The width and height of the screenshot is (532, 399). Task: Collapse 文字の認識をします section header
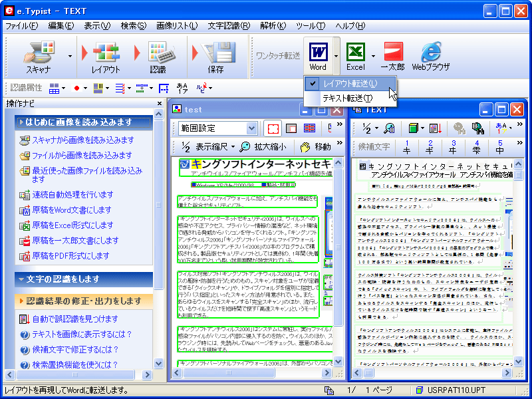click(x=84, y=279)
